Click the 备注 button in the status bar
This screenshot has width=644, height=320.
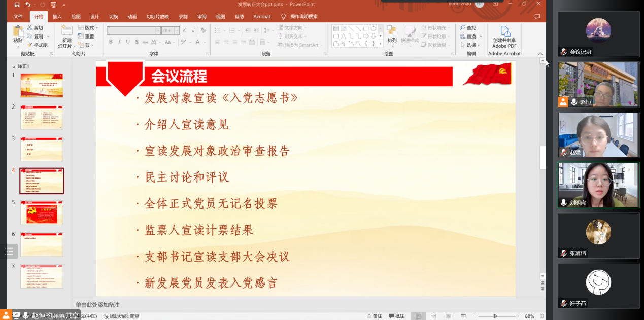pyautogui.click(x=375, y=315)
